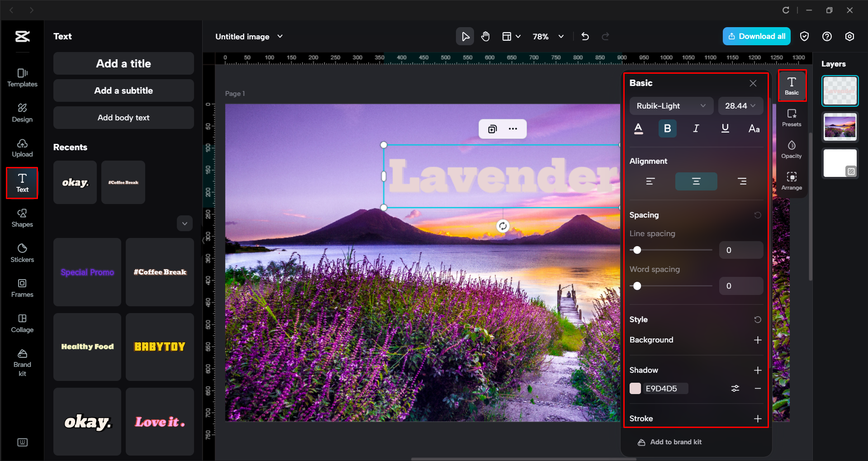This screenshot has height=461, width=868.
Task: Open the Templates panel
Action: pyautogui.click(x=22, y=77)
